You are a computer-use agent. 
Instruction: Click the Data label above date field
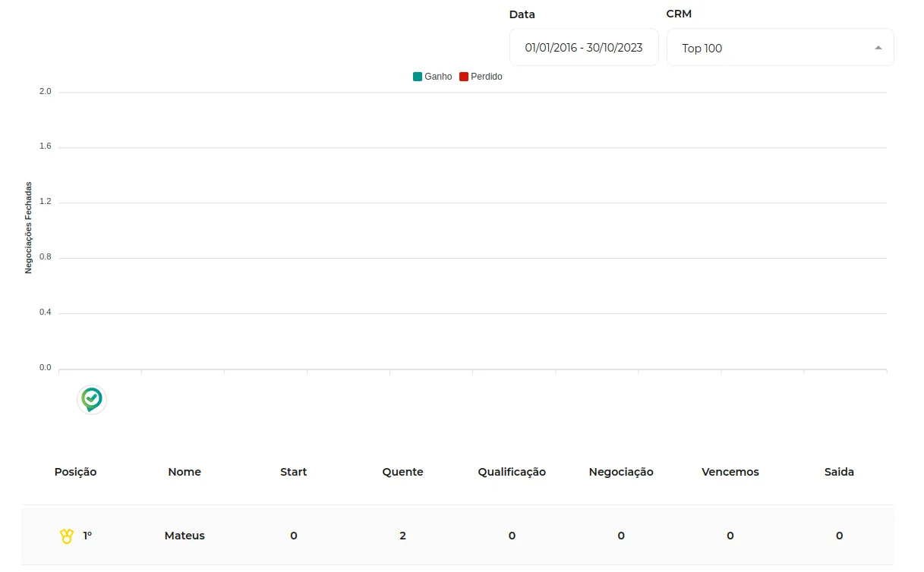pos(522,14)
